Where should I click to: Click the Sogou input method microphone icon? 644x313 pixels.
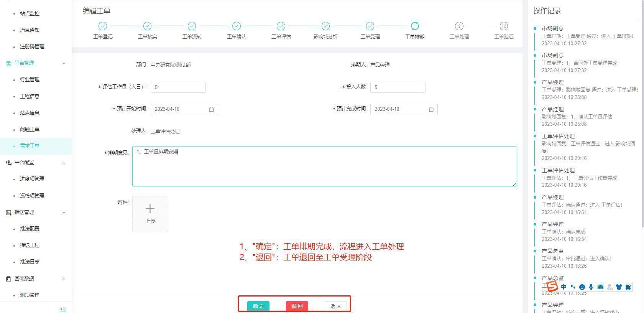(x=591, y=287)
